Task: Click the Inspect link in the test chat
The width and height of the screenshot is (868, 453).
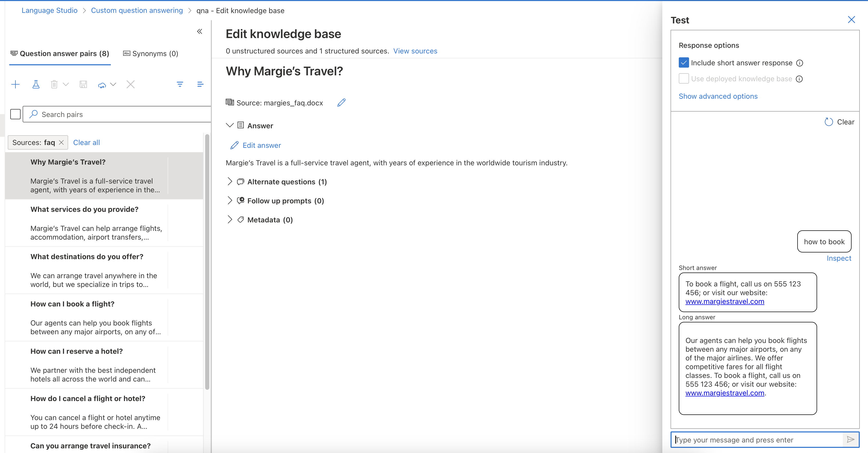Action: [838, 258]
